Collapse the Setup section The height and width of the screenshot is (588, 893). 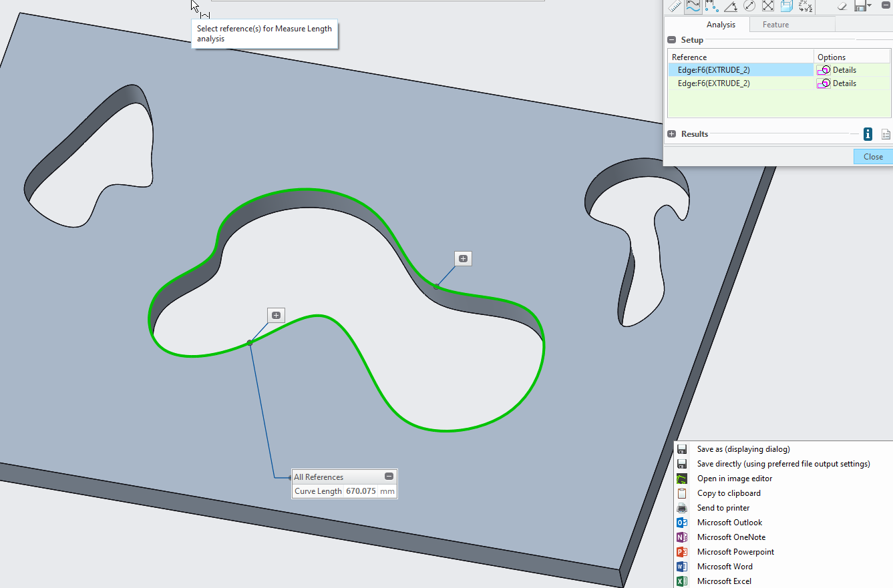click(x=671, y=39)
